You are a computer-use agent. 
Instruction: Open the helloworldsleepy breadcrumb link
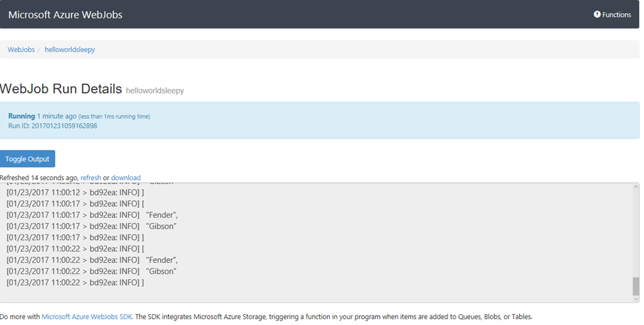click(x=70, y=49)
